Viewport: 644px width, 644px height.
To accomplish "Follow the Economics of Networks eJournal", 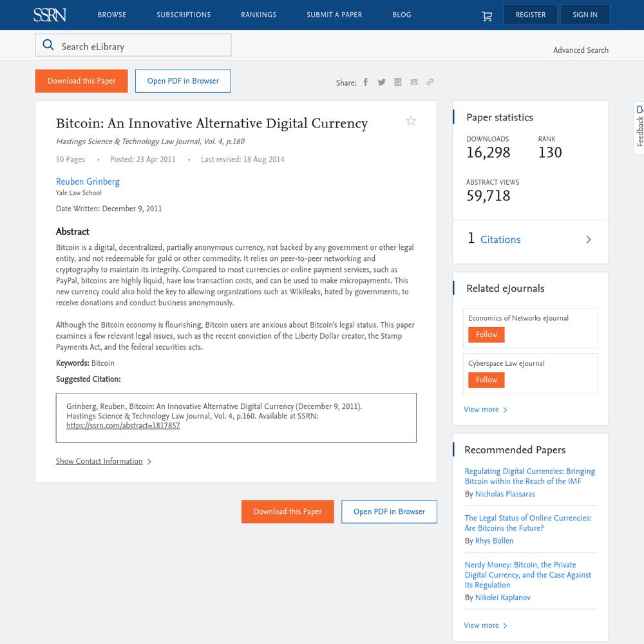I will tap(486, 334).
